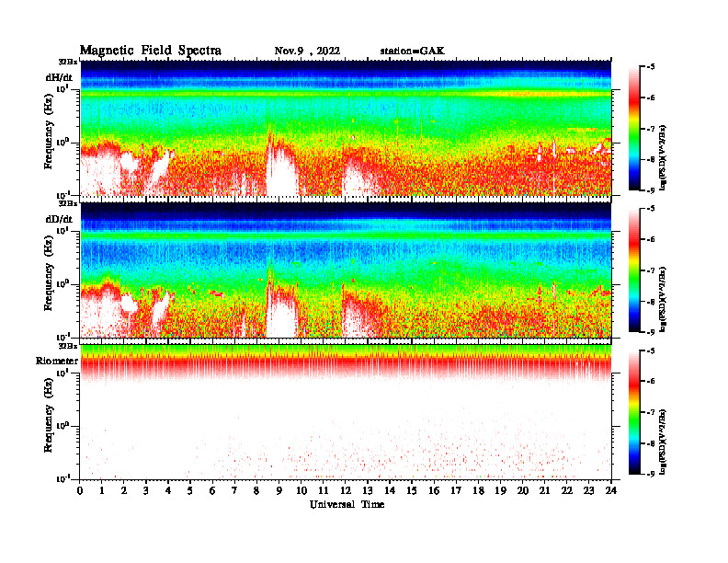The image size is (728, 563).
Task: Click the 32Hz tick label of the dD/dt panel
Action: (x=68, y=203)
